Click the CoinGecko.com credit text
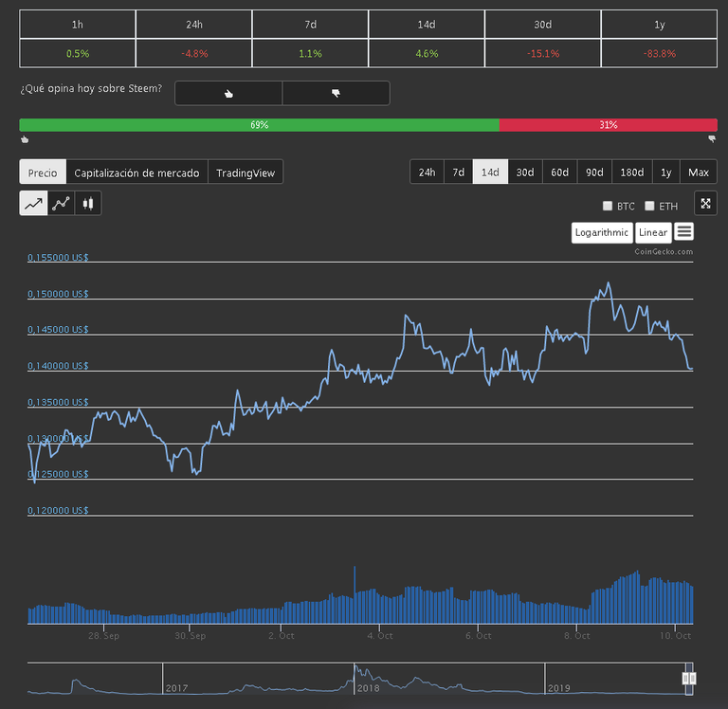Image resolution: width=728 pixels, height=709 pixels. coord(664,251)
